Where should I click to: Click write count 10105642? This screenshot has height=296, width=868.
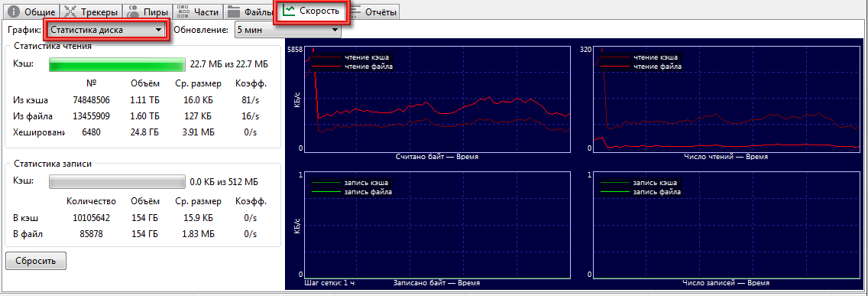(x=92, y=218)
